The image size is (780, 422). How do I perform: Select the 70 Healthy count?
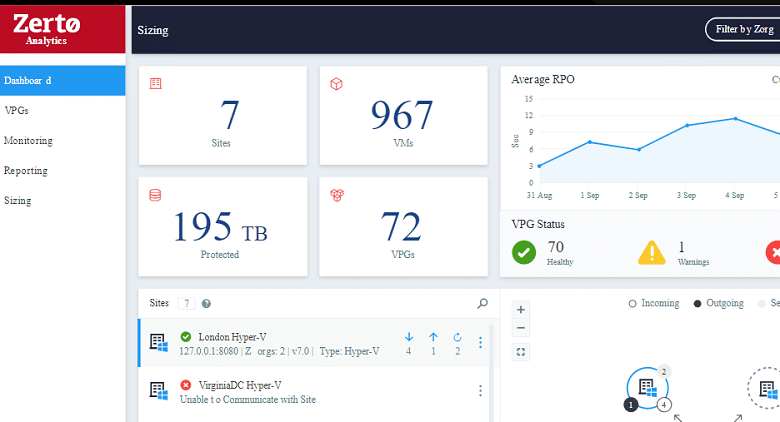(556, 247)
